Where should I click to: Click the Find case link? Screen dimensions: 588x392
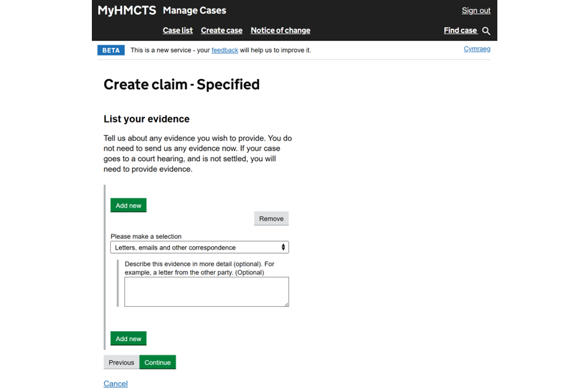point(460,31)
